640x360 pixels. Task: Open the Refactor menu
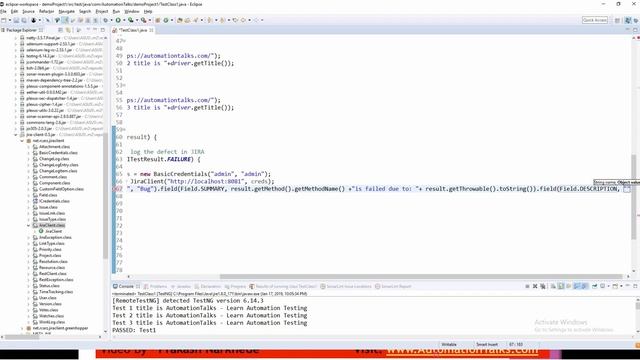click(47, 11)
